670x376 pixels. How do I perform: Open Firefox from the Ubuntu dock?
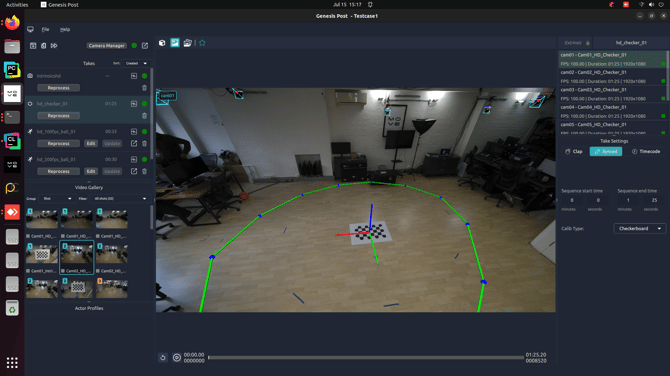coord(12,23)
